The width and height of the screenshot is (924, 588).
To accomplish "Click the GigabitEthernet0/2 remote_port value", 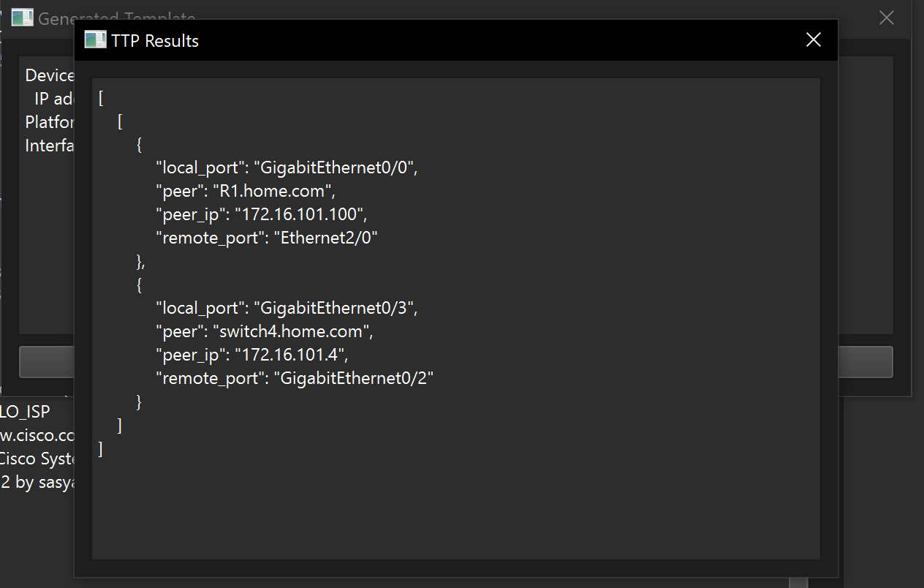I will coord(353,378).
